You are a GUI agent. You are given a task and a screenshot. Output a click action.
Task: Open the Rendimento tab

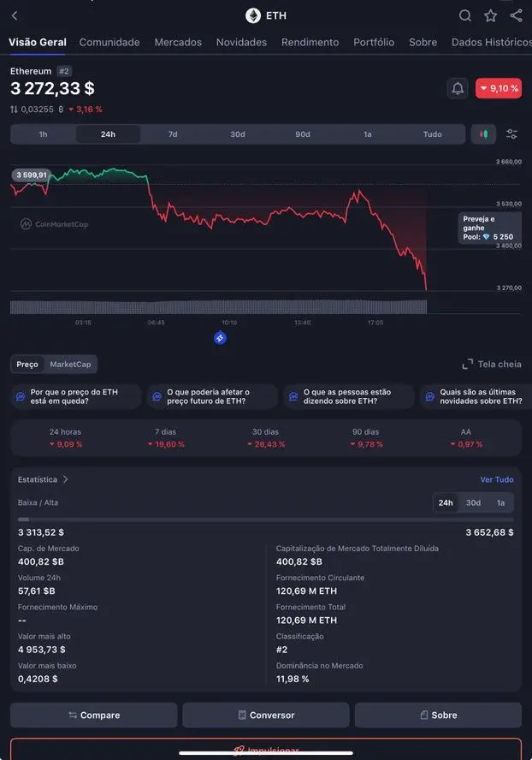[x=310, y=42]
